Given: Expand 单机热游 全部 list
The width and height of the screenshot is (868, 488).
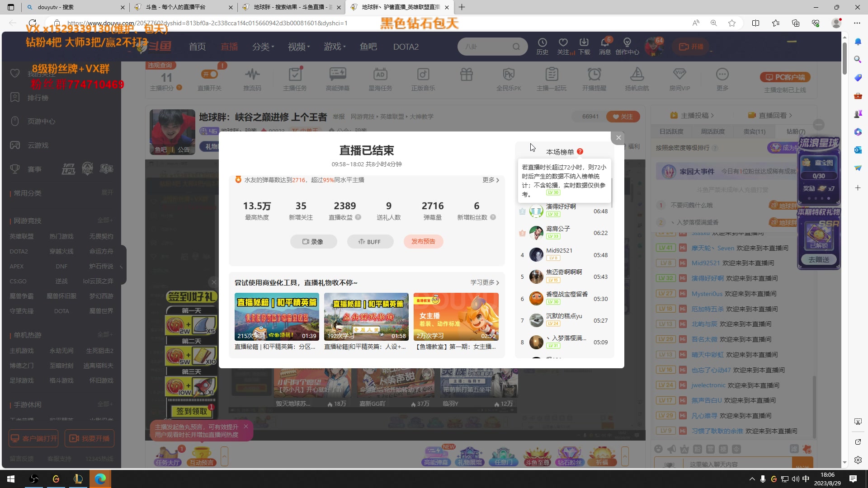Looking at the screenshot, I should tap(105, 334).
